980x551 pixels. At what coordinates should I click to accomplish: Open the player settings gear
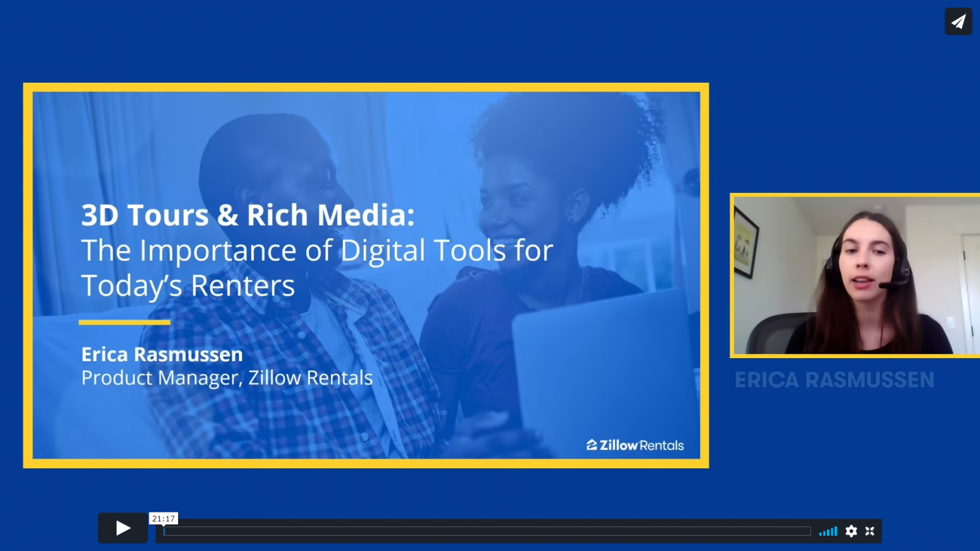coord(851,531)
